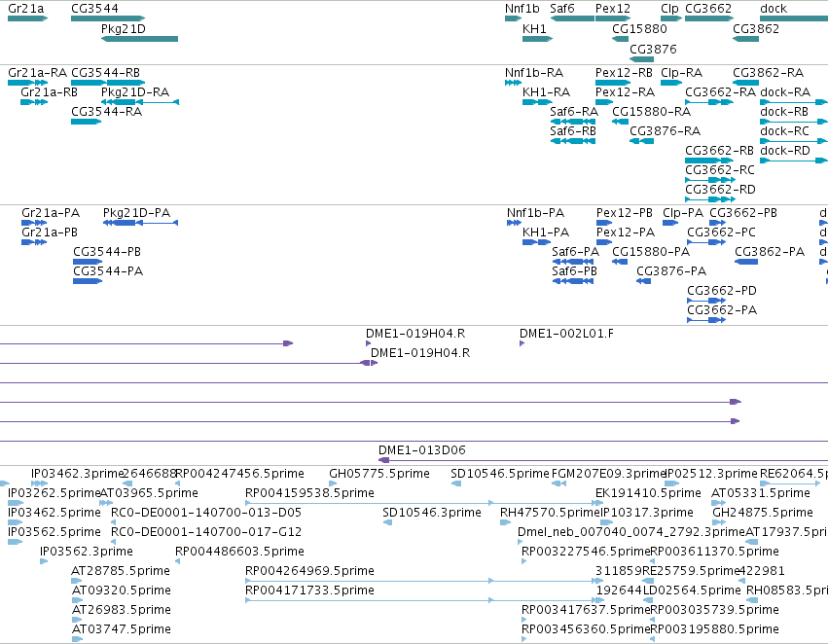Click the CG3662 gene label
Image resolution: width=828 pixels, height=644 pixels.
click(708, 9)
